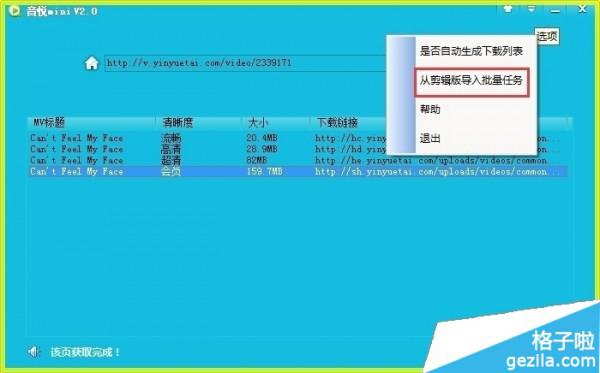This screenshot has width=600, height=373.
Task: Select menu item 是否自动生成下载列表
Action: (x=471, y=51)
